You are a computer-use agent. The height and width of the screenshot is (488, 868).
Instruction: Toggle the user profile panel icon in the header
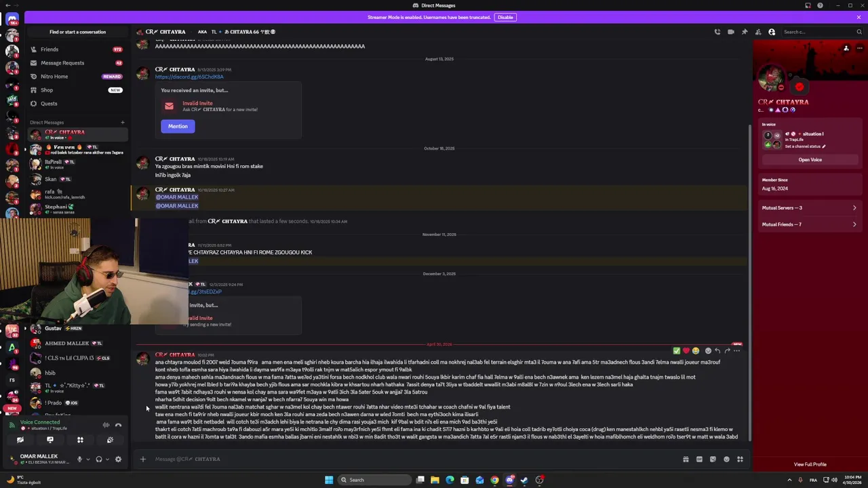coord(772,32)
